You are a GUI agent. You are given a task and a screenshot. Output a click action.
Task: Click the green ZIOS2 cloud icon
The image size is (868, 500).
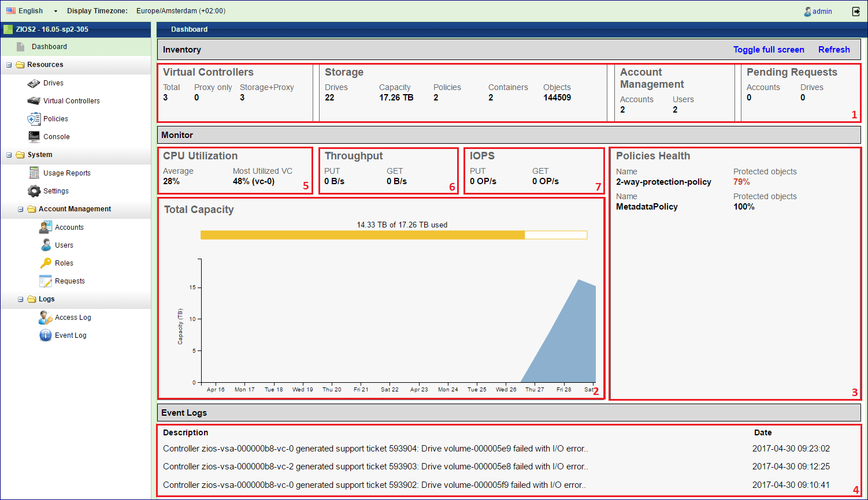[8, 29]
